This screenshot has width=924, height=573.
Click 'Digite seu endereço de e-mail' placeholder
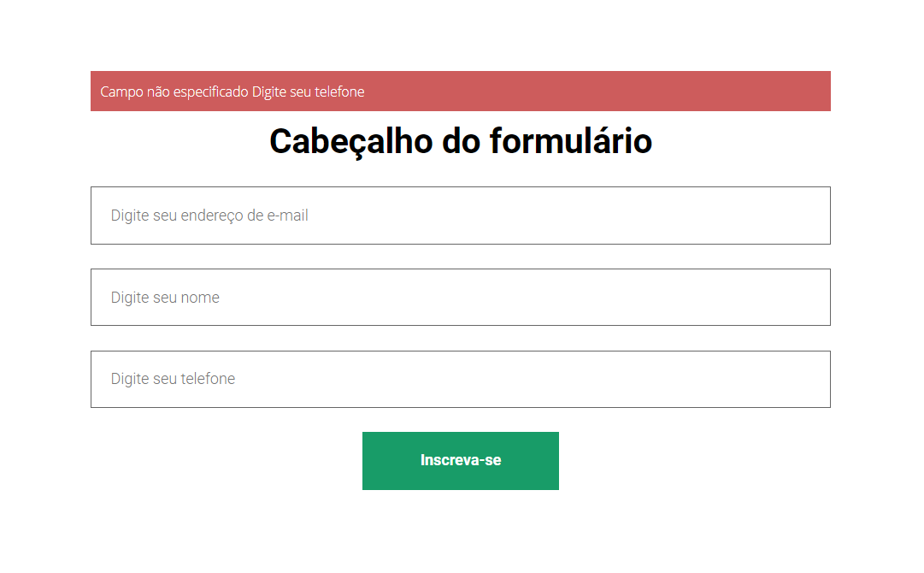209,216
